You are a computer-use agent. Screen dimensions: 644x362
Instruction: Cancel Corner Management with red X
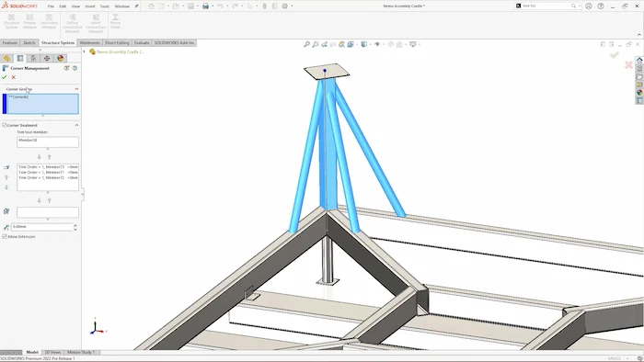14,77
